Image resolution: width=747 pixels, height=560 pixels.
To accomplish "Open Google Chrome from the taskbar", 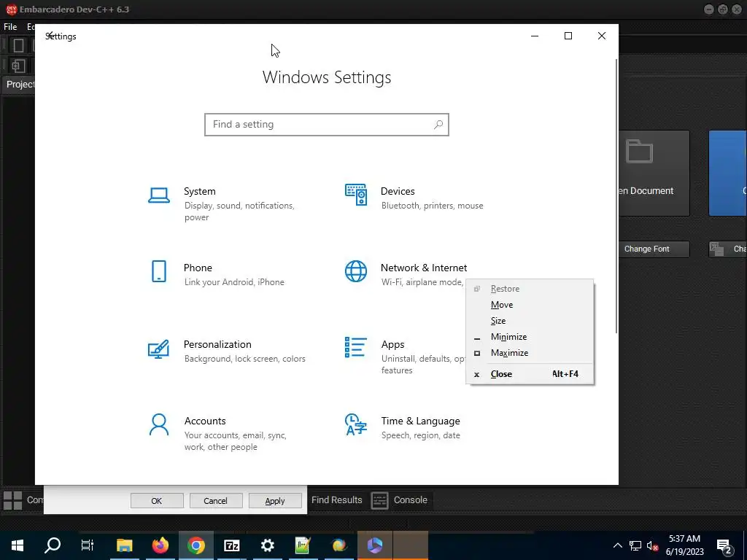I will pos(196,545).
